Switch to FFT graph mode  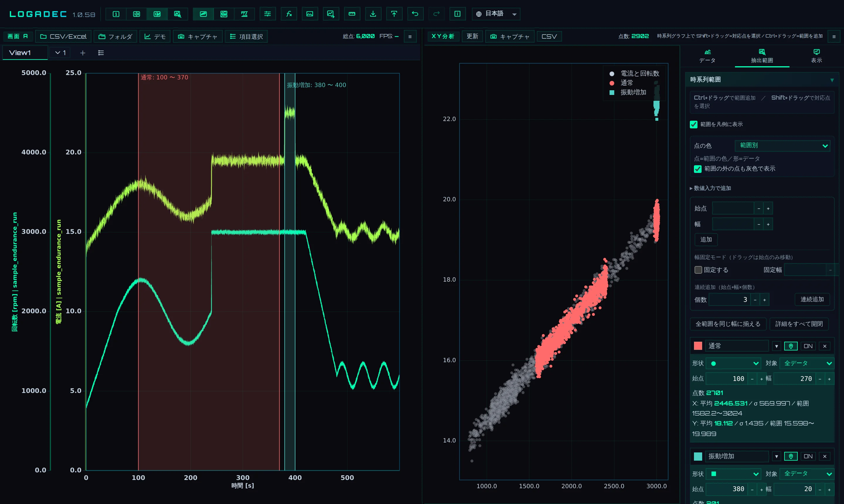(244, 14)
